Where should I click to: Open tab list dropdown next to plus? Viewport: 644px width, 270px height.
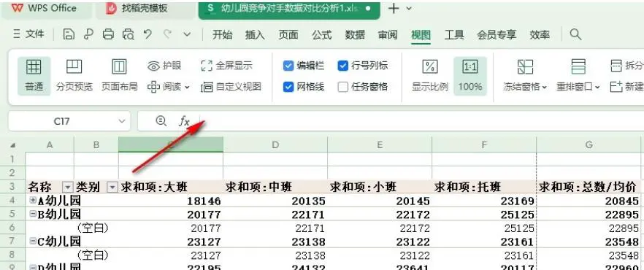409,8
